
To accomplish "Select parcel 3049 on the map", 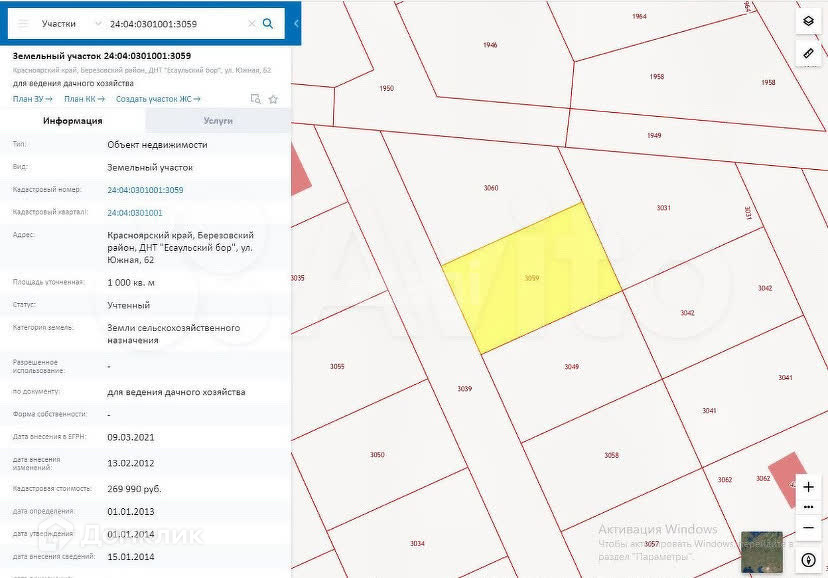I will click(571, 366).
